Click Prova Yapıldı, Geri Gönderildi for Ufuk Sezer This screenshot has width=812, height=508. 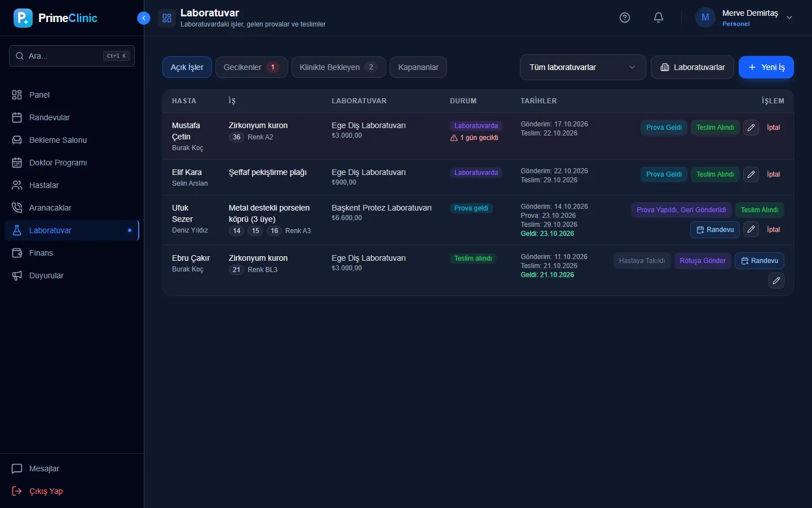[x=681, y=210]
